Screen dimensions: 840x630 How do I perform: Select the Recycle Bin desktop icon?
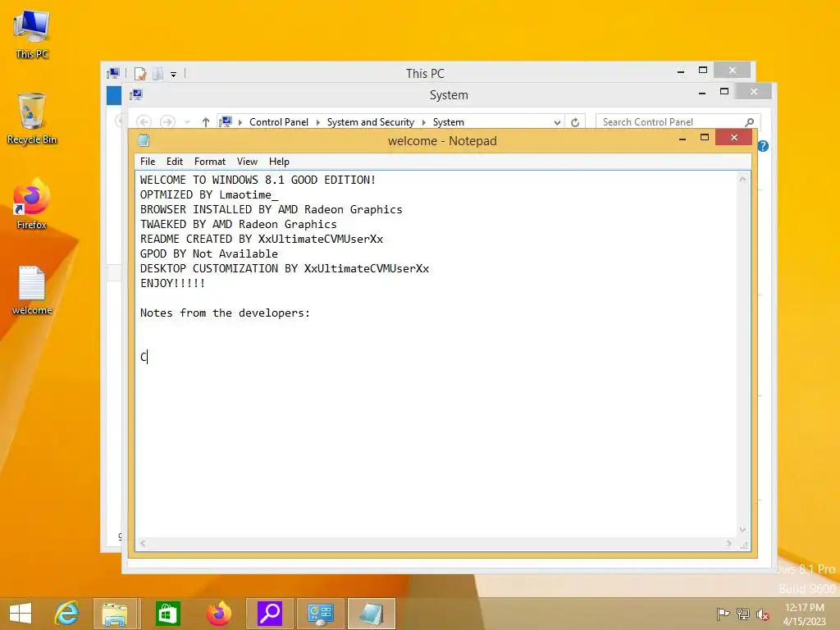[x=32, y=119]
